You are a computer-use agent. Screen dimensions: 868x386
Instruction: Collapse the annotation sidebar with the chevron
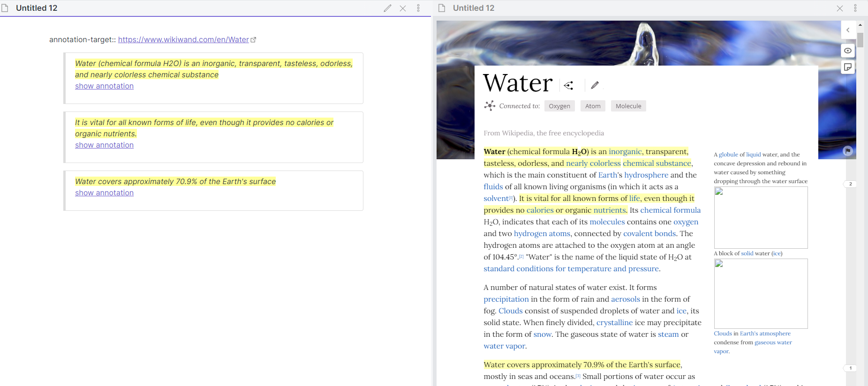[848, 30]
